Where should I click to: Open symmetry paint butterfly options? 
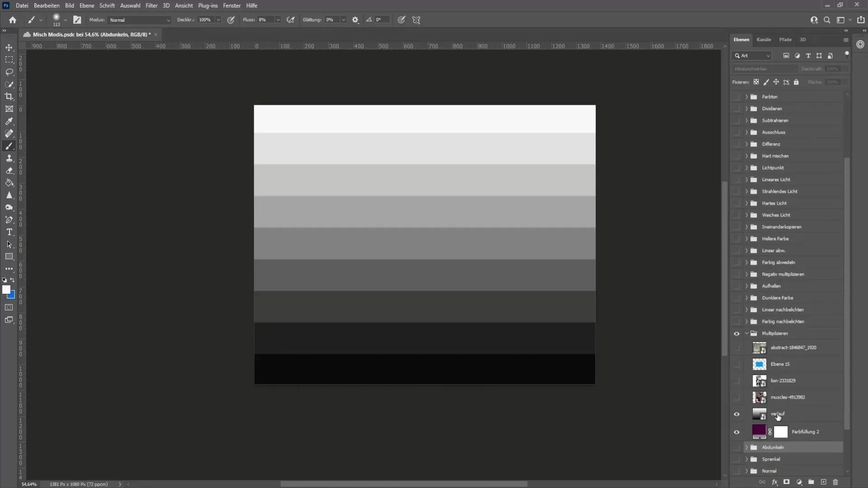click(416, 20)
